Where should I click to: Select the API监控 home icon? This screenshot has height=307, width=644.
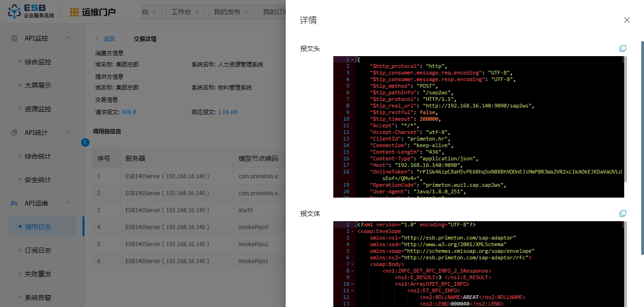(14, 38)
